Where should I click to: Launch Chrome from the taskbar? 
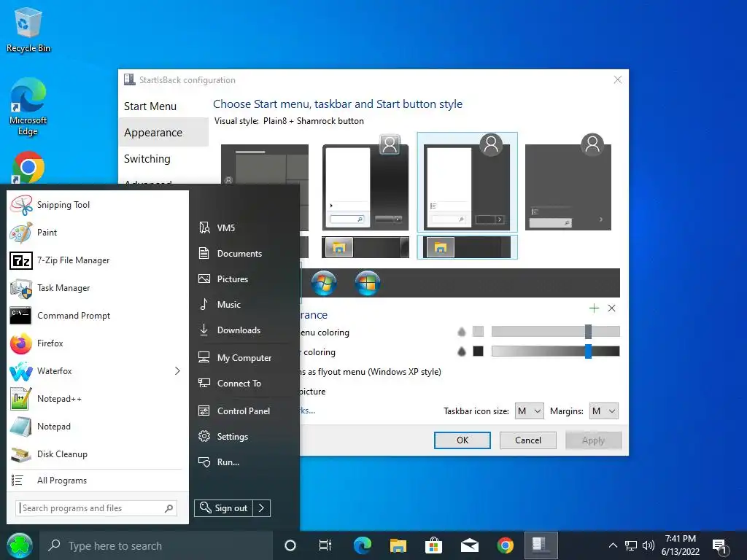click(x=506, y=545)
